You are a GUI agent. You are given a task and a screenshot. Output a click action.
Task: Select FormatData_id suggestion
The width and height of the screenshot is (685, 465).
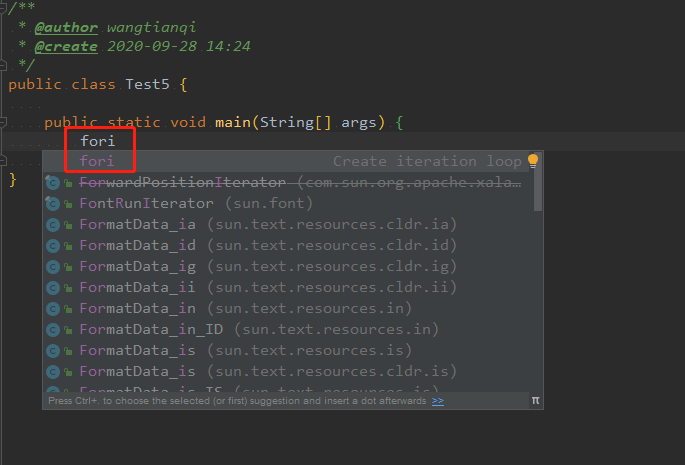(x=285, y=245)
